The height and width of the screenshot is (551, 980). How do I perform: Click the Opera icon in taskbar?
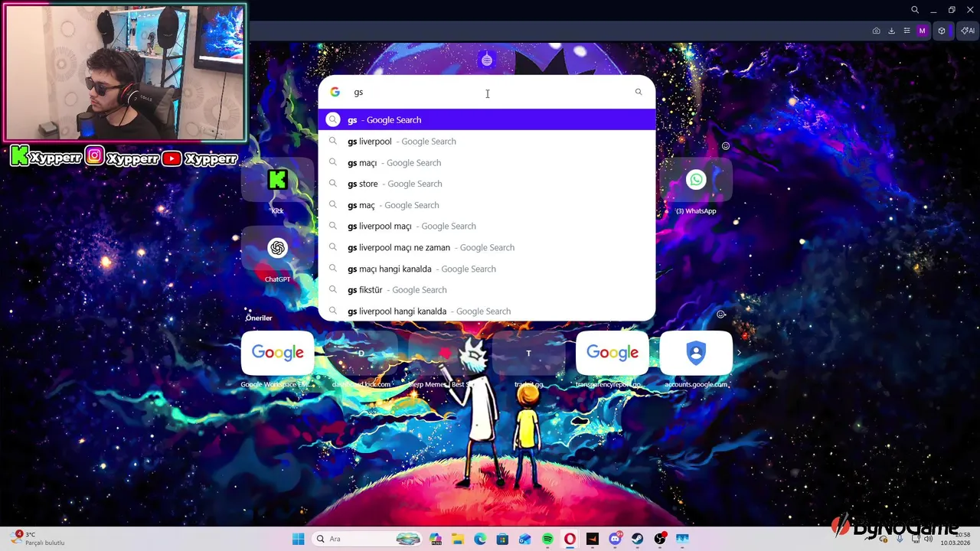pyautogui.click(x=570, y=539)
